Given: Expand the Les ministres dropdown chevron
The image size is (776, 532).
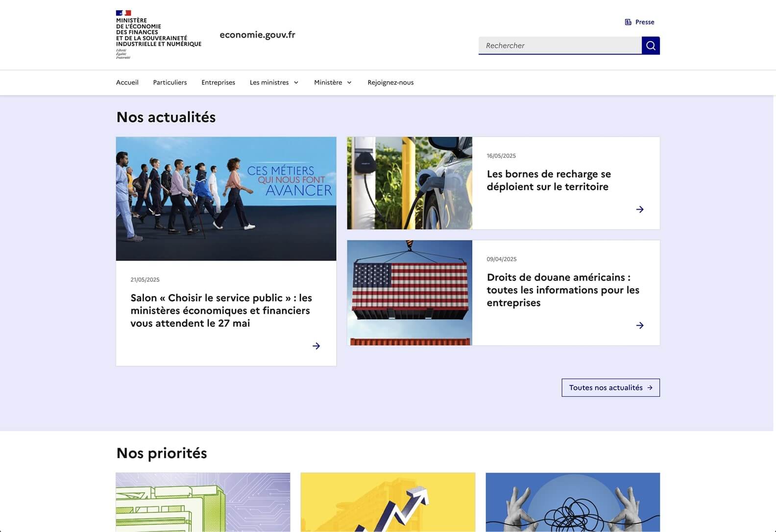Looking at the screenshot, I should point(296,83).
